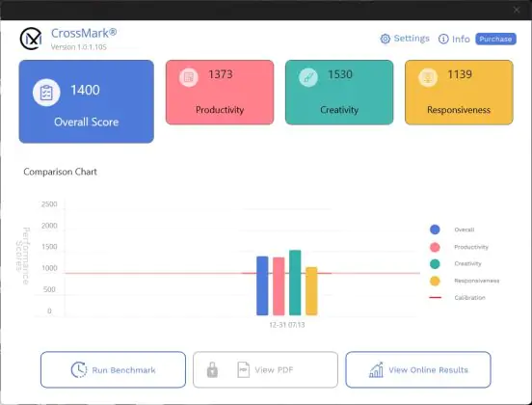The height and width of the screenshot is (405, 532).
Task: Toggle the Productivity legend swatch
Action: 435,247
